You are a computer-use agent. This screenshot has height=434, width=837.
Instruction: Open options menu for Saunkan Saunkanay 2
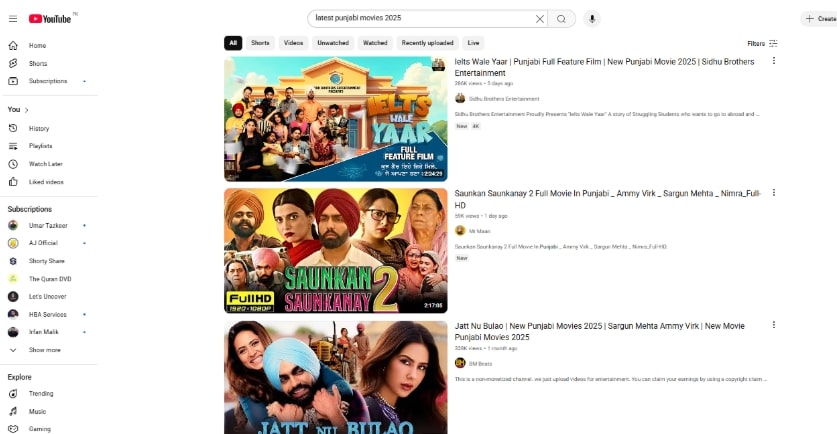pos(773,193)
